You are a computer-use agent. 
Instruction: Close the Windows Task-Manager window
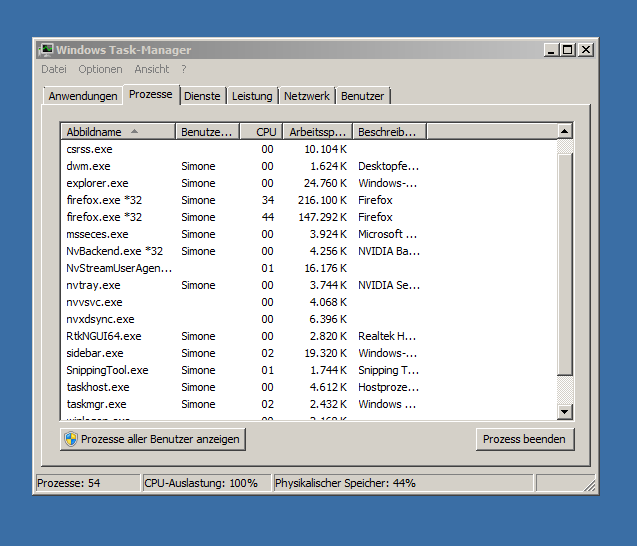point(586,50)
